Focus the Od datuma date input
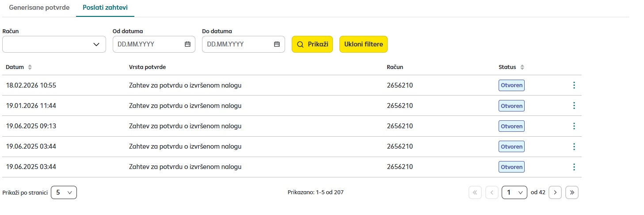Viewport: 644px width, 215px height. pos(154,44)
